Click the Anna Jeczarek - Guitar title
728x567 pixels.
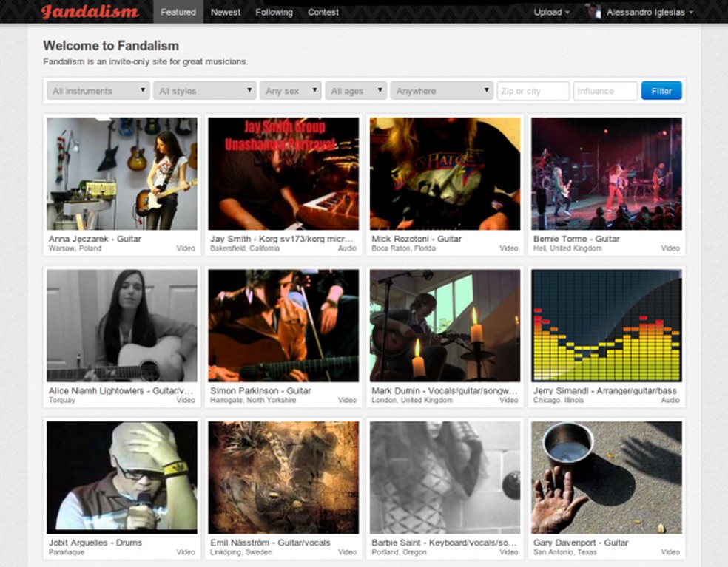point(95,239)
